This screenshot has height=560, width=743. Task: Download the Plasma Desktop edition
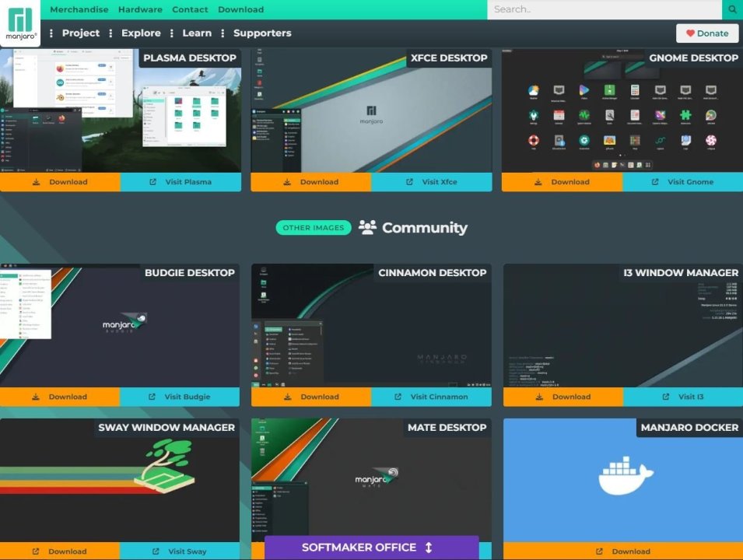(60, 182)
